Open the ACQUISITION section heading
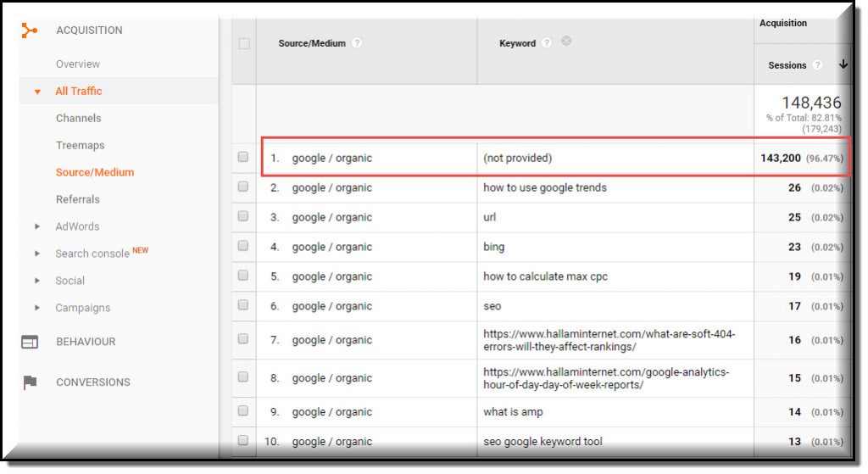The image size is (868, 474). 89,31
